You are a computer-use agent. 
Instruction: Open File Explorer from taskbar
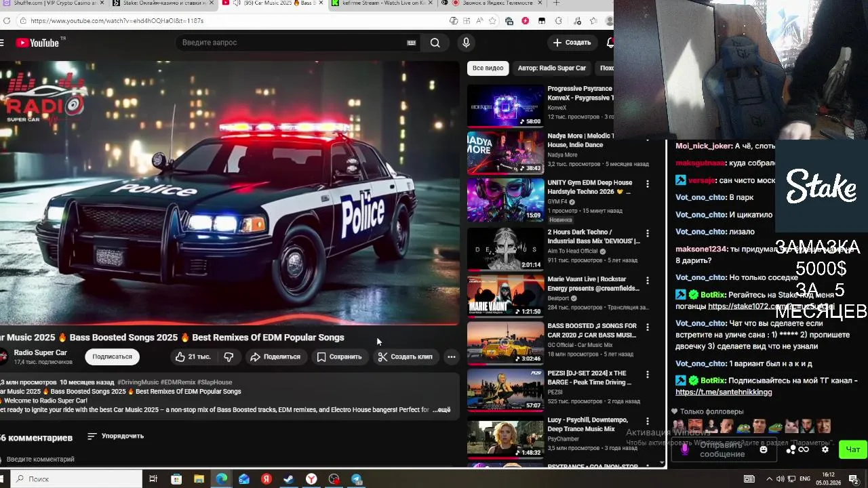pos(199,479)
